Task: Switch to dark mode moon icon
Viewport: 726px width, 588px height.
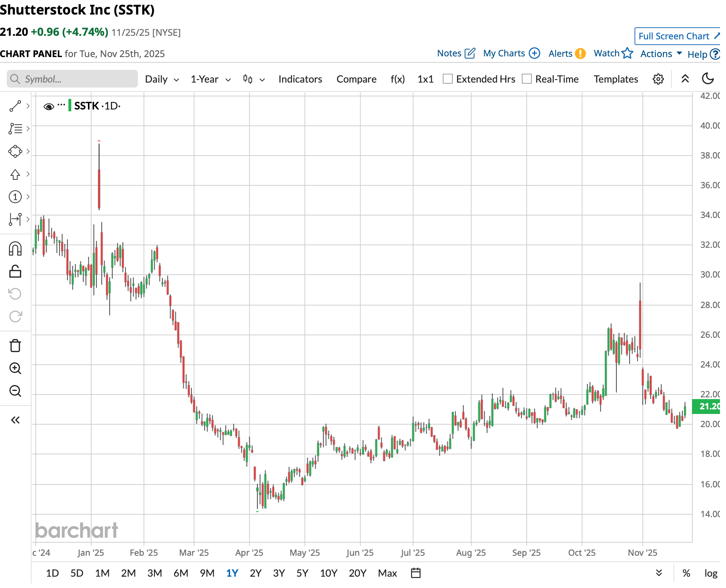Action: [708, 79]
